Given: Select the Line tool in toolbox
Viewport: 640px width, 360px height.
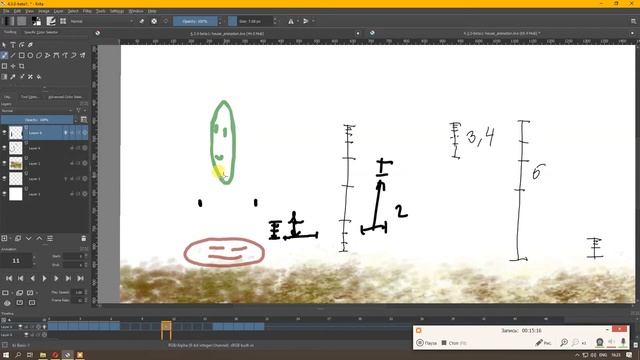Looking at the screenshot, I should click(13, 55).
